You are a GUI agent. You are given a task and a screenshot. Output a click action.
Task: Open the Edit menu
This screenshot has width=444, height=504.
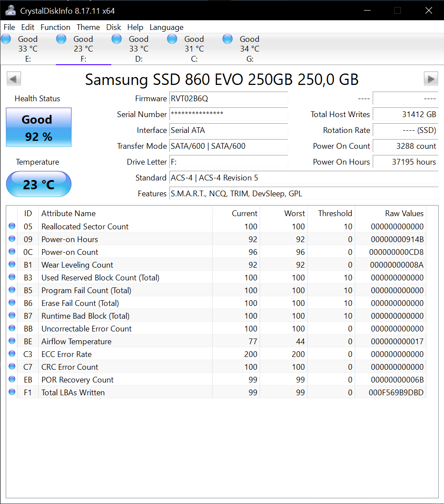click(x=28, y=27)
